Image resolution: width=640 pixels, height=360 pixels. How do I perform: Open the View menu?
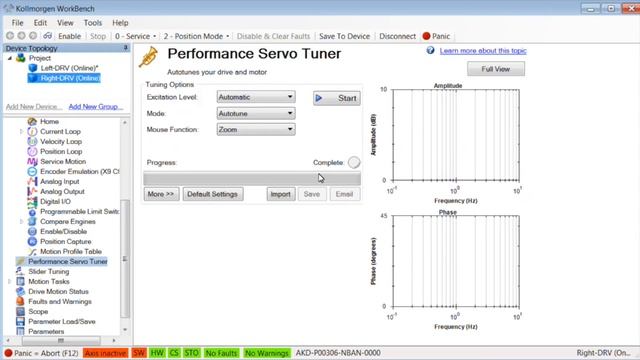click(x=65, y=23)
